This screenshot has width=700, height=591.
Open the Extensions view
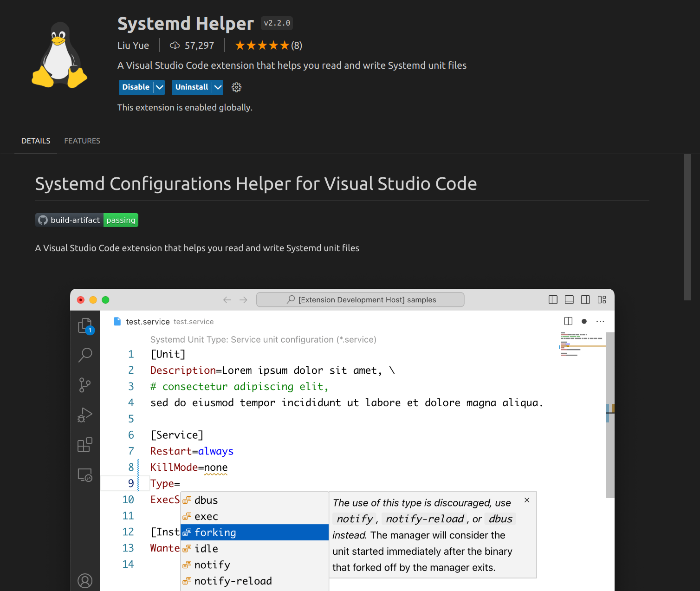85,445
